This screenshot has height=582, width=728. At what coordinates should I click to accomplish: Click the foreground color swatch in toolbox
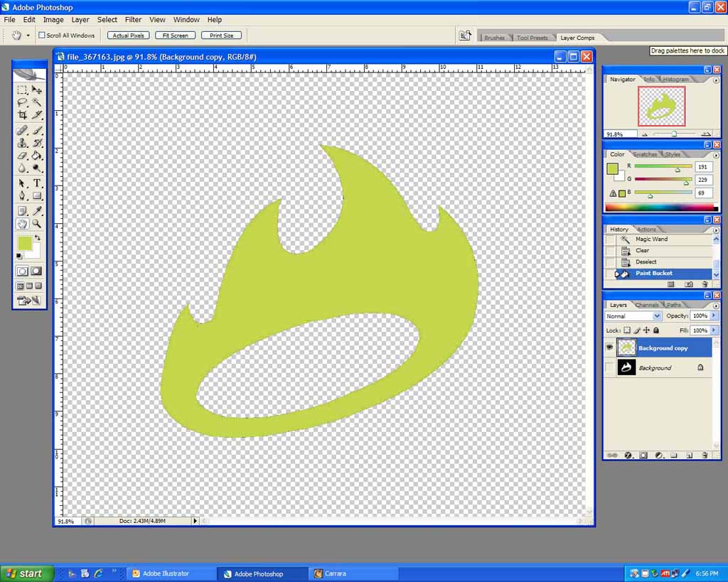click(x=25, y=244)
